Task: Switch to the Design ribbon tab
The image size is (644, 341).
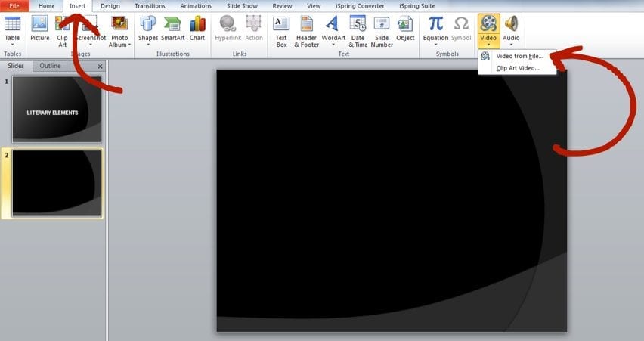Action: click(x=110, y=6)
